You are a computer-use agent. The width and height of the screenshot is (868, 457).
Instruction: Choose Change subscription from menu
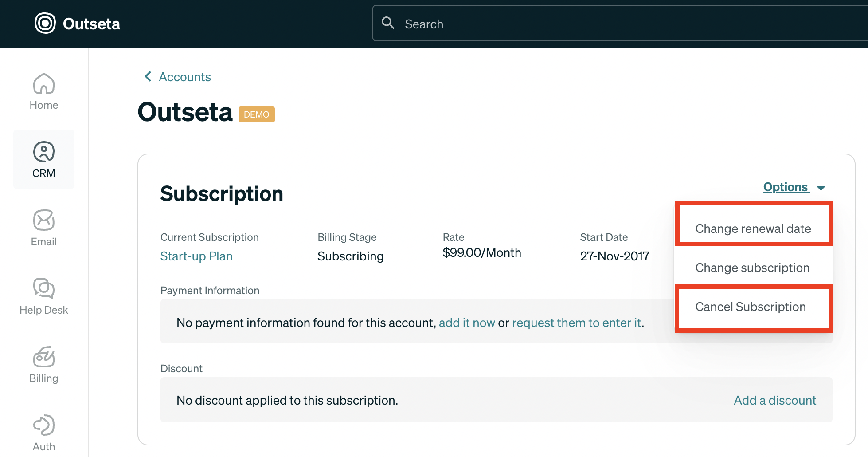(753, 268)
